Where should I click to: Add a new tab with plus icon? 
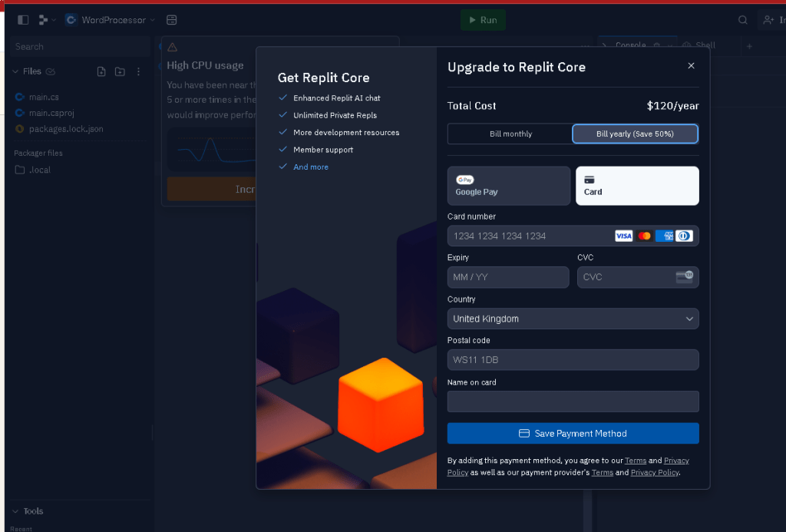[749, 46]
